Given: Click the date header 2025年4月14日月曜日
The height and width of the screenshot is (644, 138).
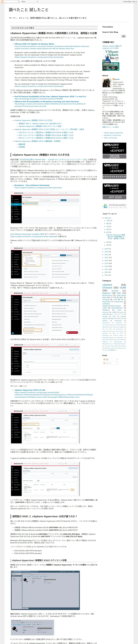Looking at the screenshot, I should pyautogui.click(x=23, y=28).
